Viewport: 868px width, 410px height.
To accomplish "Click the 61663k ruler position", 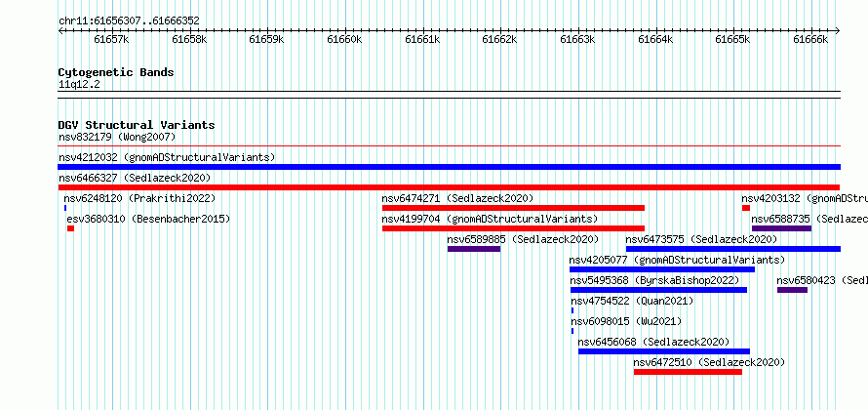I will 577,39.
